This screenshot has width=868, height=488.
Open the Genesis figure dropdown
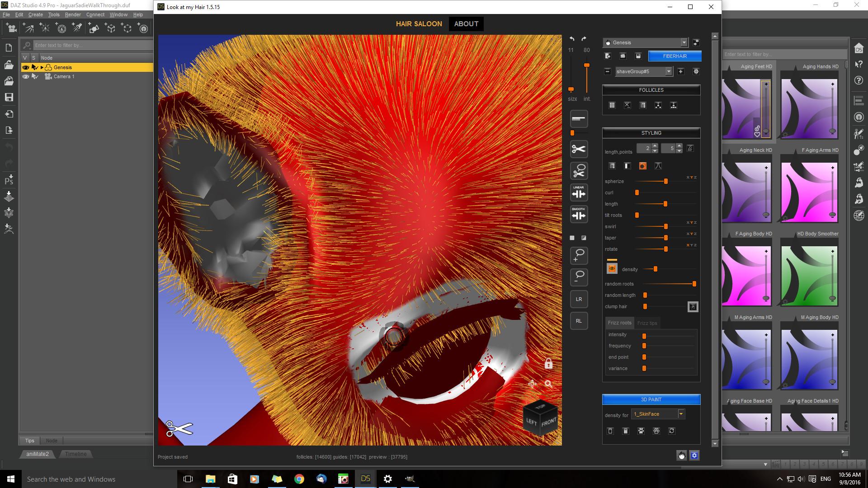point(684,42)
